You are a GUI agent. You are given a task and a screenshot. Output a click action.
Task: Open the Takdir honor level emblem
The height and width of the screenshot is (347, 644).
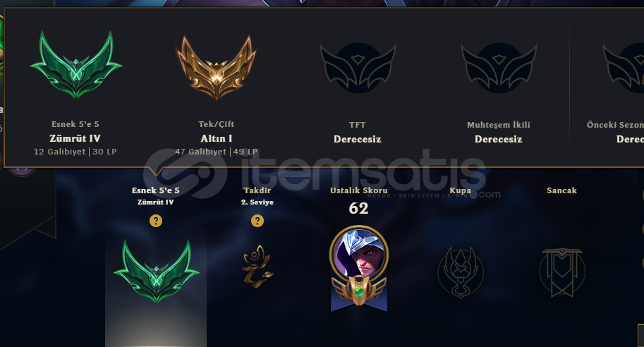(257, 267)
